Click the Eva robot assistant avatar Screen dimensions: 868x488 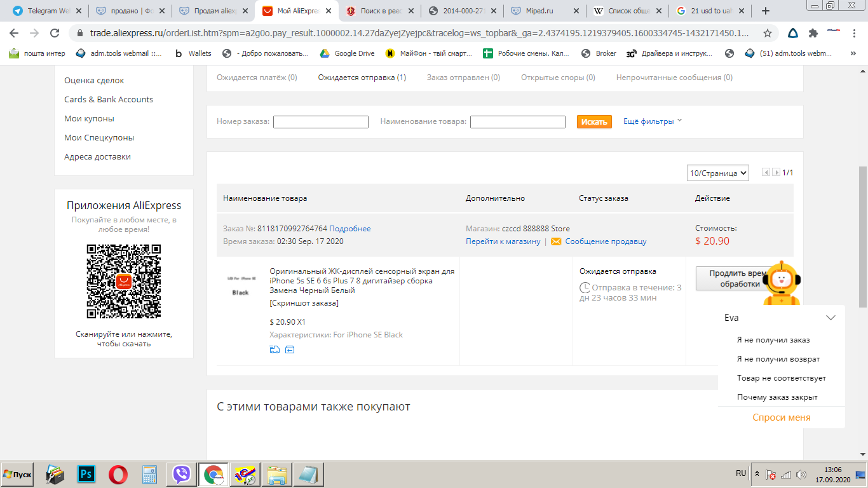pyautogui.click(x=782, y=283)
